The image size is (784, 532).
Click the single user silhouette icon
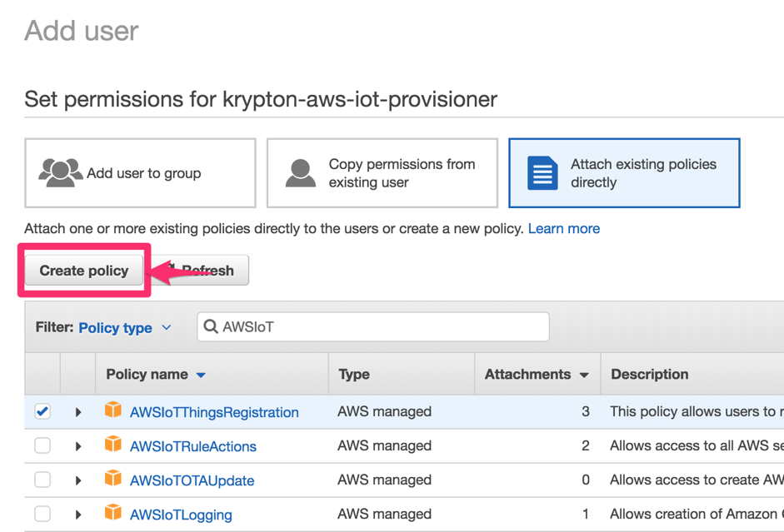point(301,173)
